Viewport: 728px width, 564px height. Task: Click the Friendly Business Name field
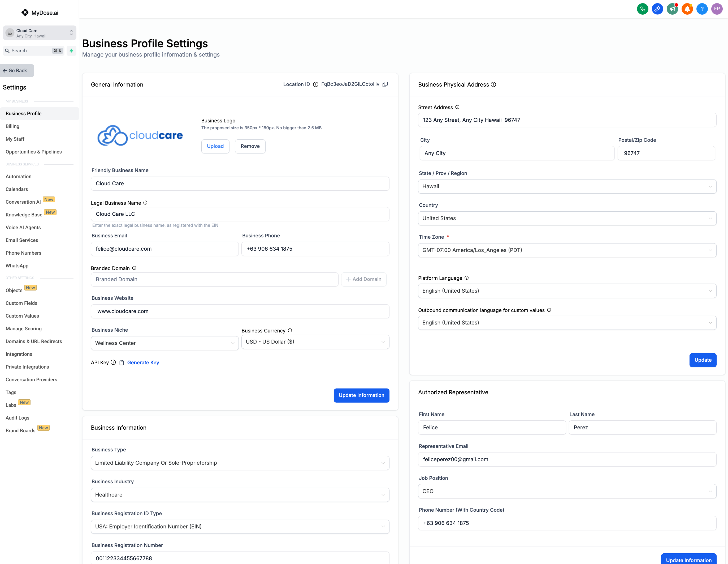coord(240,183)
